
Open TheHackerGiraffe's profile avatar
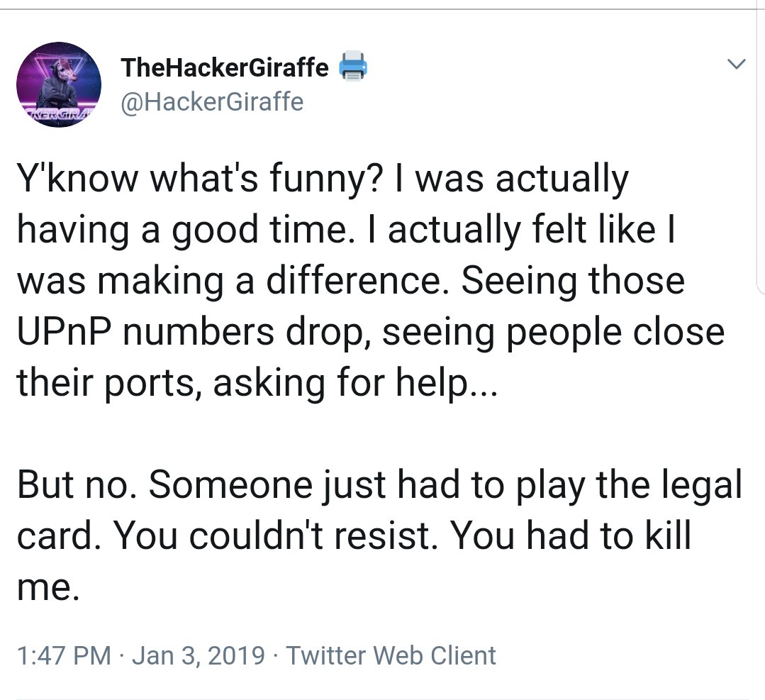point(59,84)
